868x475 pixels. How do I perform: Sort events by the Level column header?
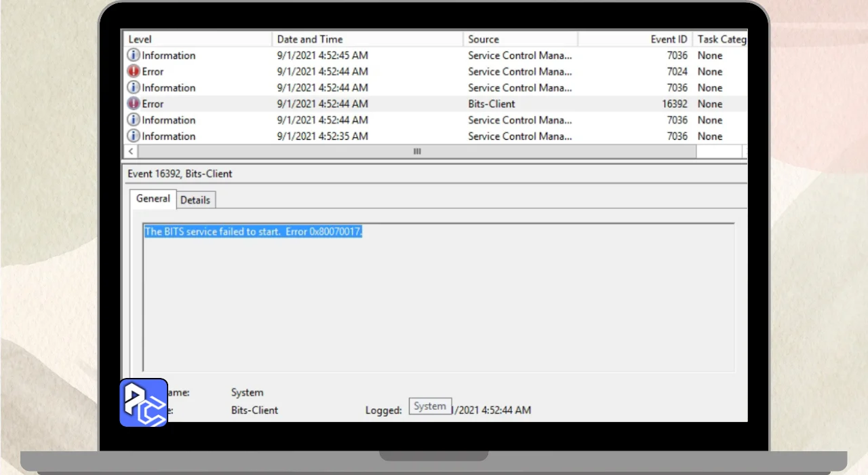(197, 39)
